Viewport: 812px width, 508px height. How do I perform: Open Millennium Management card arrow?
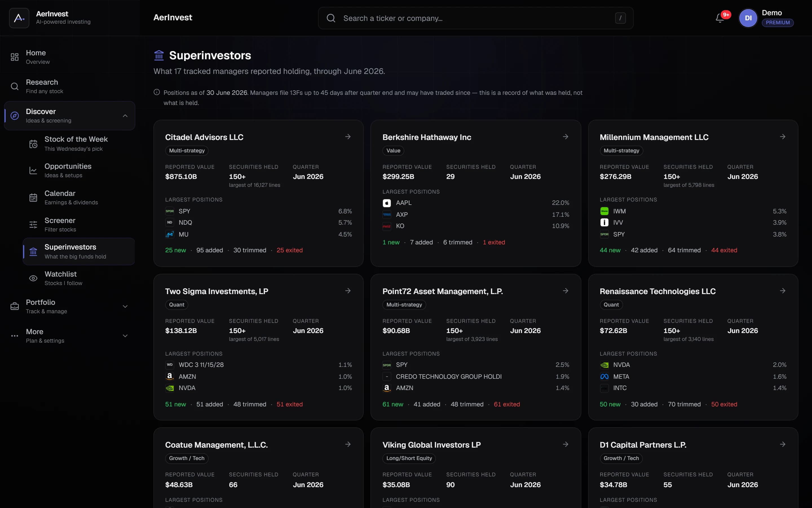pyautogui.click(x=782, y=137)
